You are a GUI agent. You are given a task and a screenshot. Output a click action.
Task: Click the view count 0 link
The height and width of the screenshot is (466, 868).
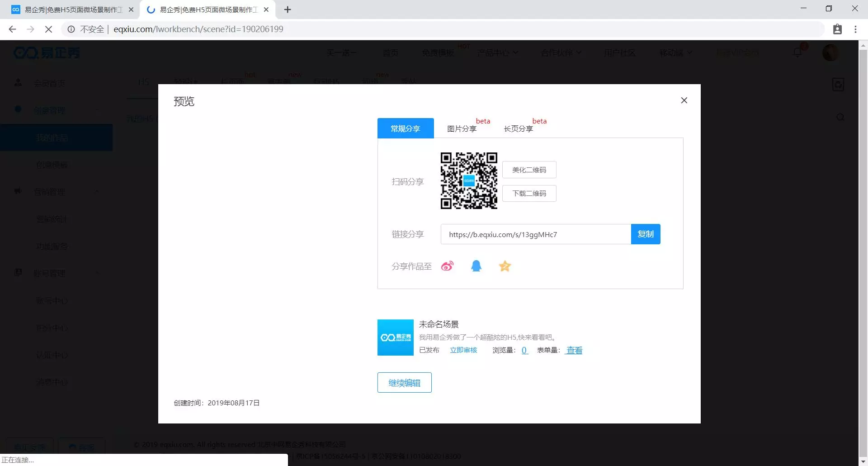click(x=524, y=350)
